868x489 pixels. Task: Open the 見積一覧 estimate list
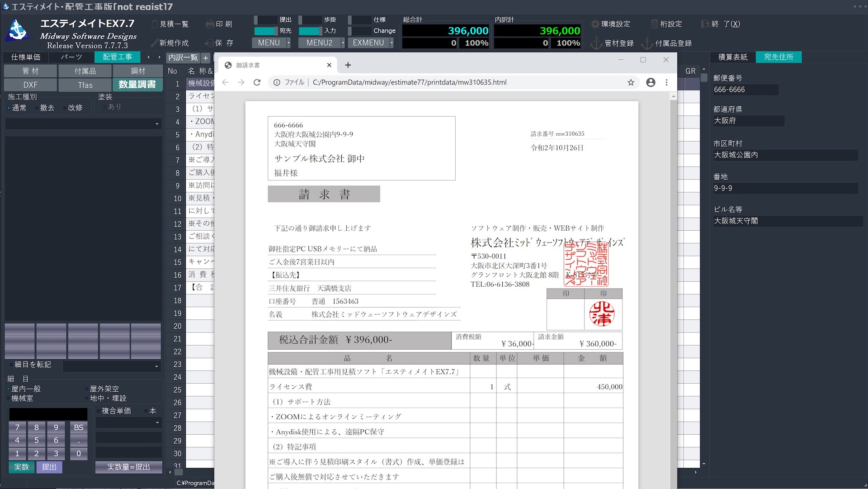click(x=170, y=24)
